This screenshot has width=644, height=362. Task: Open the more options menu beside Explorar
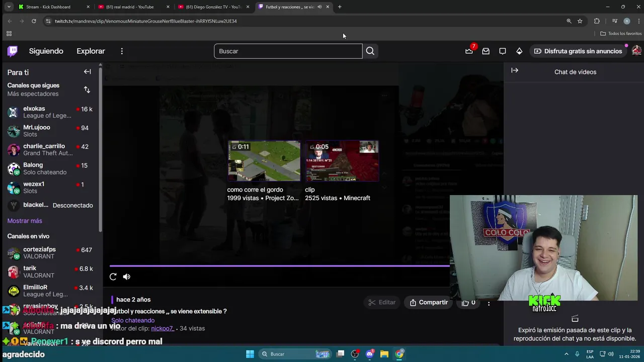click(x=122, y=51)
